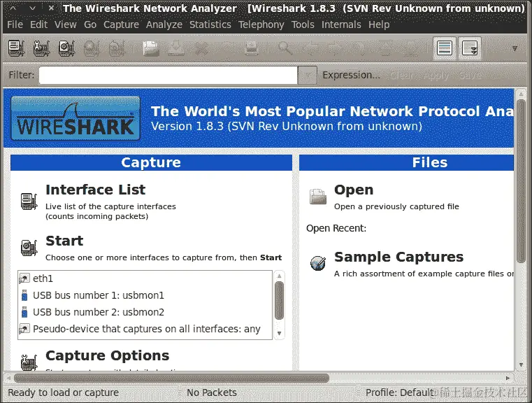The image size is (532, 403).
Task: Click the horizontal scrollbar right arrow
Action: [508, 378]
